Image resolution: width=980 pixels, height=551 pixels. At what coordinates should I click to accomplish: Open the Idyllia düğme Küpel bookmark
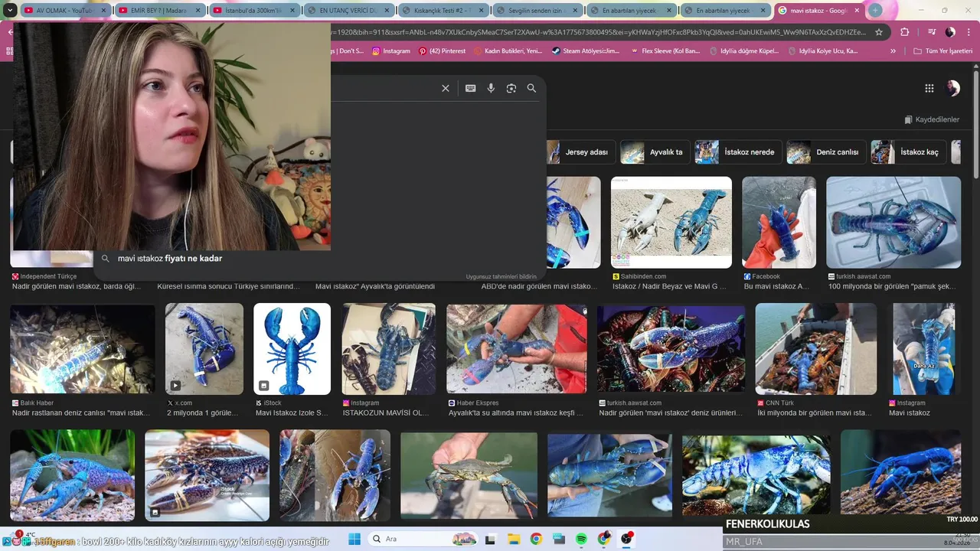pos(744,51)
